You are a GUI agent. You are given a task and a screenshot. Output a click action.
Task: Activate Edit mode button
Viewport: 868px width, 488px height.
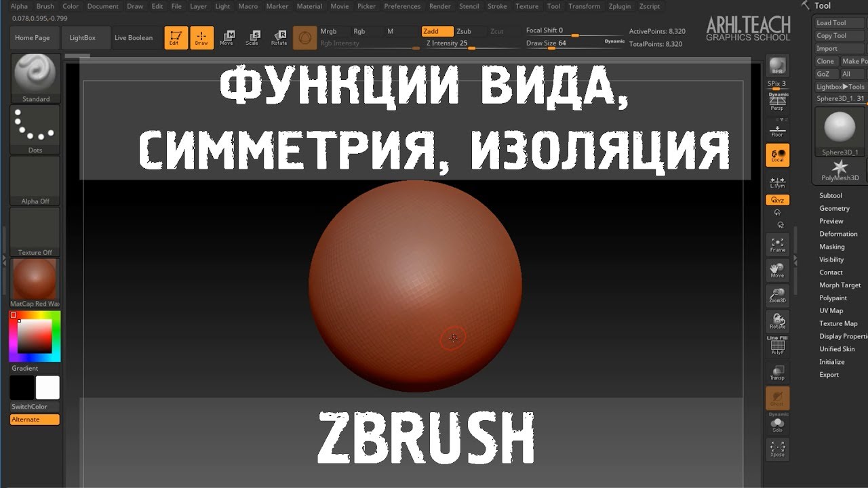[x=176, y=37]
